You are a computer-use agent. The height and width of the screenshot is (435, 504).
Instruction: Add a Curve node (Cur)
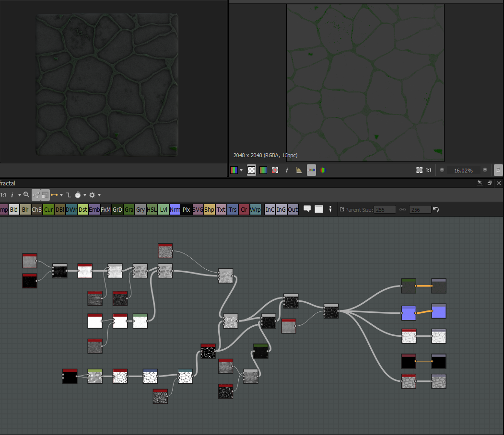tap(48, 210)
